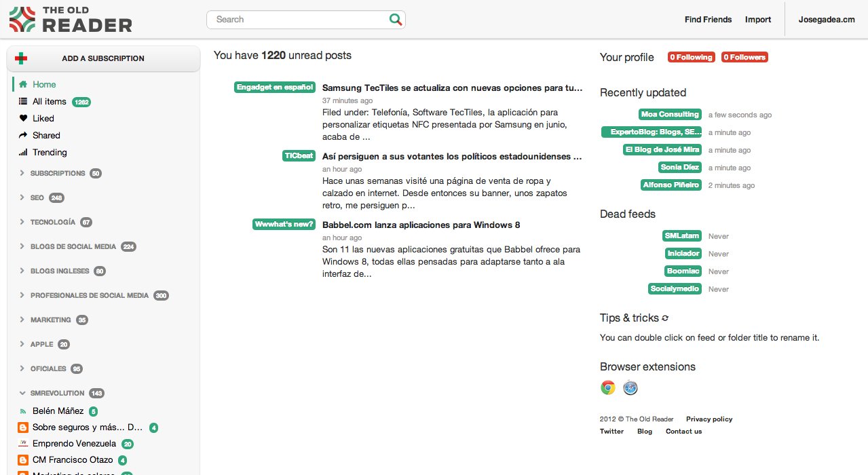Open the Find Friends menu item
Screen dimensions: 868x475
[x=708, y=19]
